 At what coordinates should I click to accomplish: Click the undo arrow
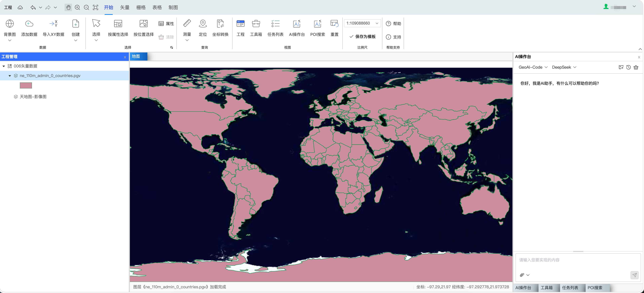pyautogui.click(x=33, y=8)
